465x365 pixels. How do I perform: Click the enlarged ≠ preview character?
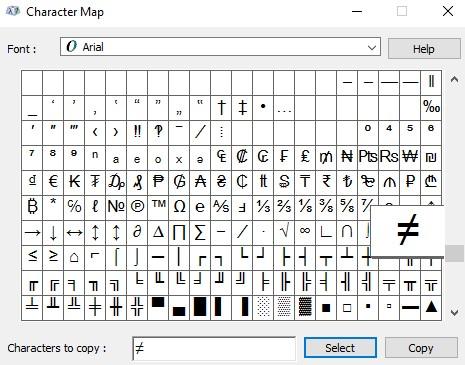408,230
